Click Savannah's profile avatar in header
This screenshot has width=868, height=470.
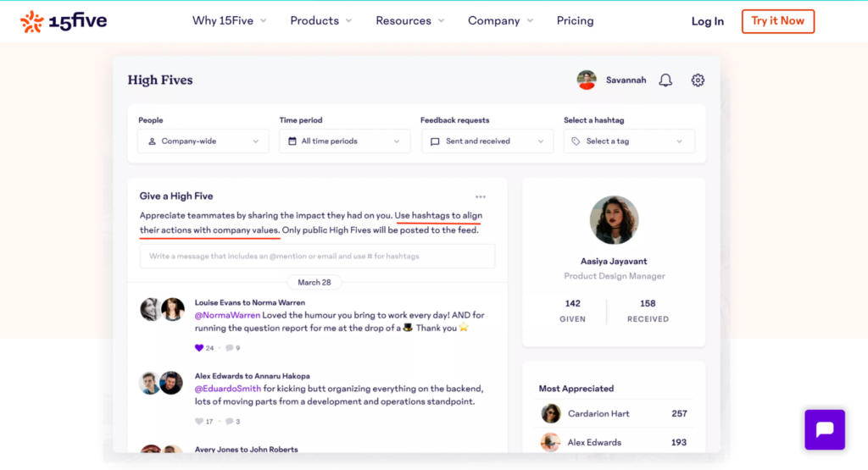(587, 80)
